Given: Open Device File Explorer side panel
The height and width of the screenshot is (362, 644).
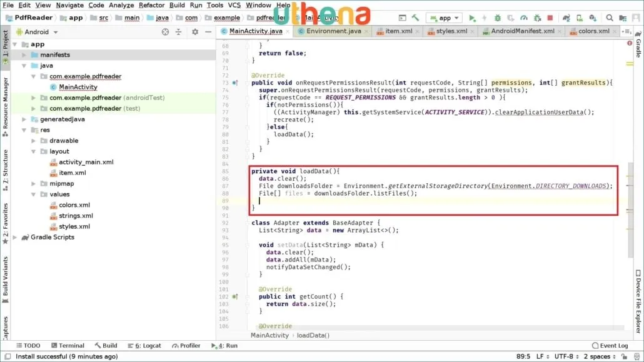Looking at the screenshot, I should click(x=638, y=301).
